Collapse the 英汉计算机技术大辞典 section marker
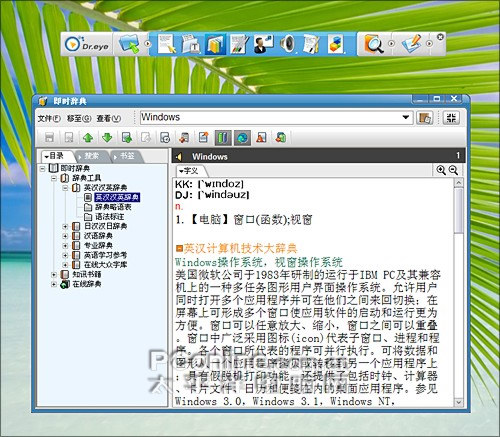The height and width of the screenshot is (437, 500). (x=179, y=248)
